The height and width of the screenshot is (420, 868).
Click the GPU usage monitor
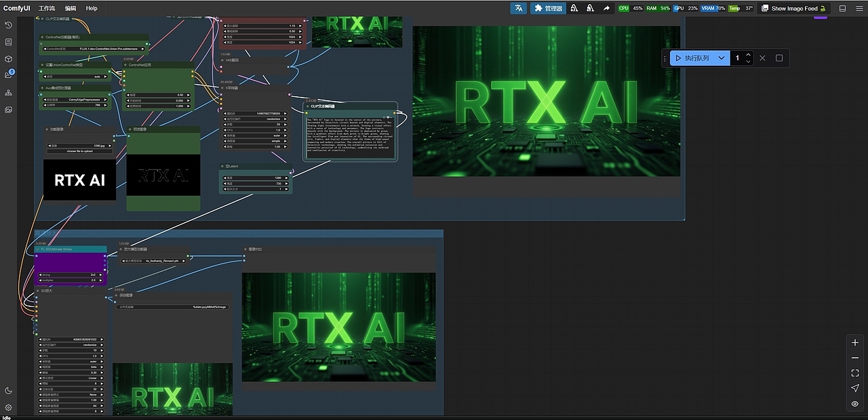686,8
